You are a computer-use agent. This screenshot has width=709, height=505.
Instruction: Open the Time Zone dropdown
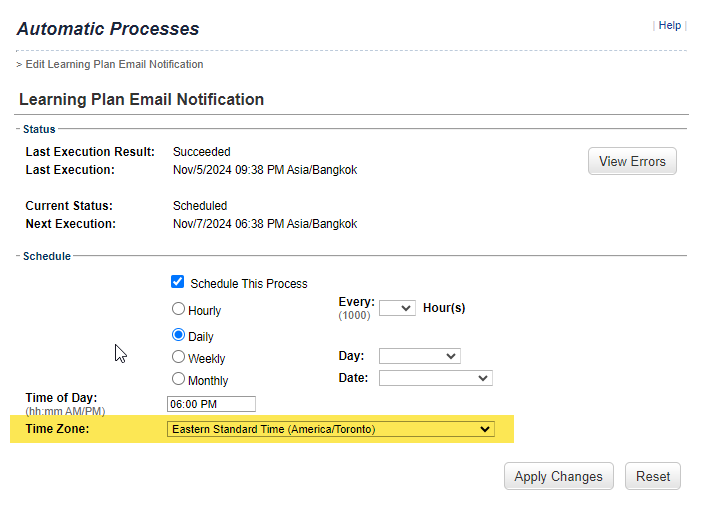pyautogui.click(x=331, y=429)
